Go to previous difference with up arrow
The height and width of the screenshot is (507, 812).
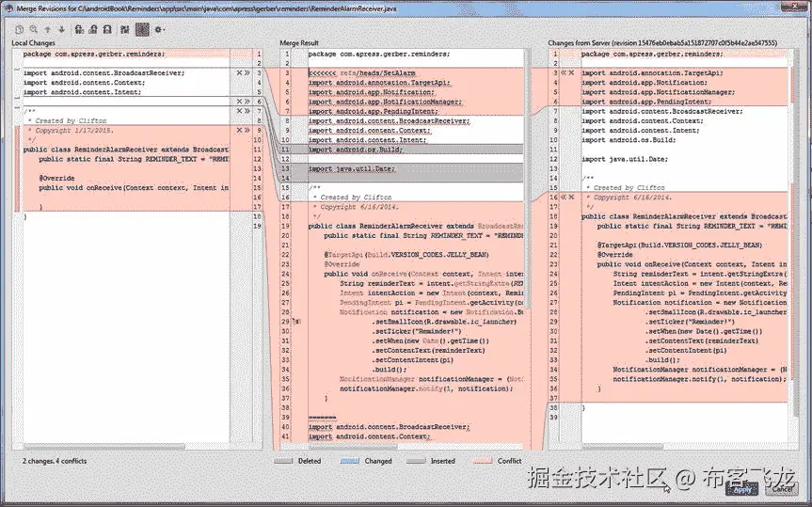[x=48, y=29]
